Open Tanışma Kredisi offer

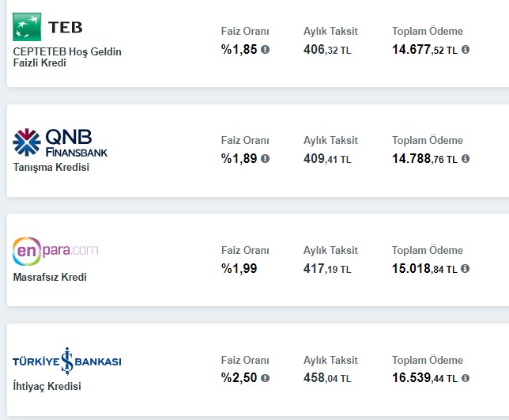51,167
